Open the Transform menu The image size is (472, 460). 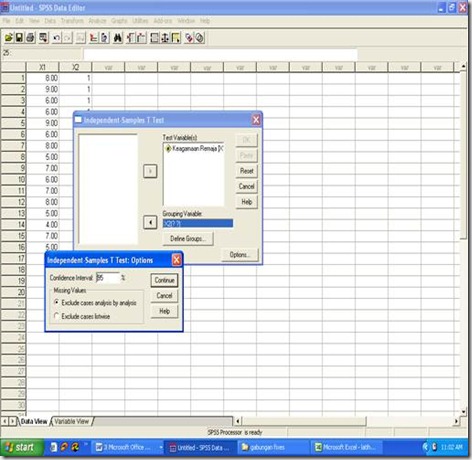(x=72, y=21)
